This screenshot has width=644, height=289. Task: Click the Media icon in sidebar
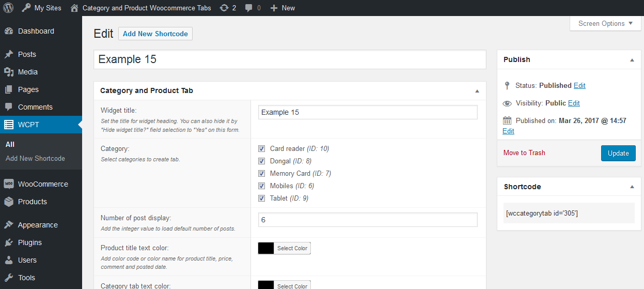click(x=9, y=72)
